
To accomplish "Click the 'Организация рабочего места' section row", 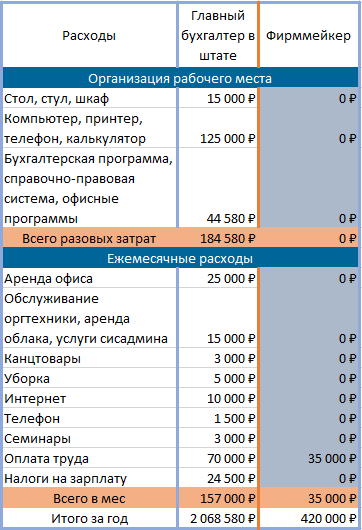I will pos(180,78).
